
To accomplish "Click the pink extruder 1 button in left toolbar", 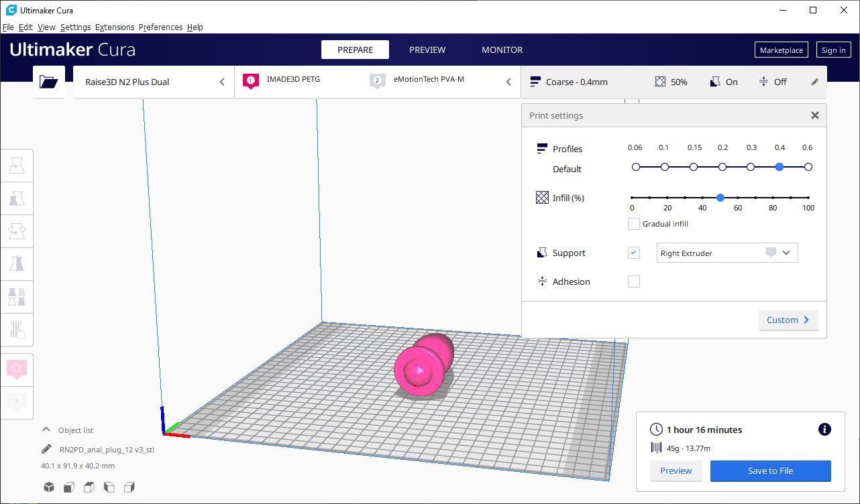I will [17, 369].
